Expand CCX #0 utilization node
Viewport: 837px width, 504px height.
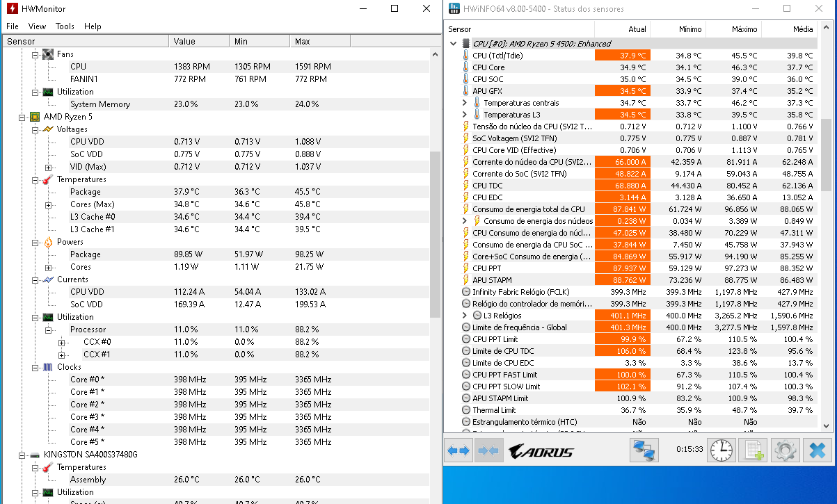click(61, 343)
